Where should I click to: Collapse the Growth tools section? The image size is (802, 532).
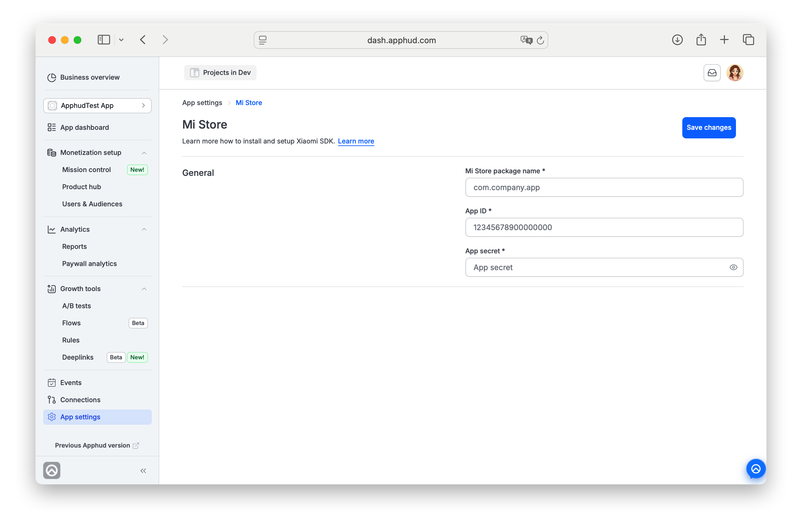pyautogui.click(x=144, y=289)
